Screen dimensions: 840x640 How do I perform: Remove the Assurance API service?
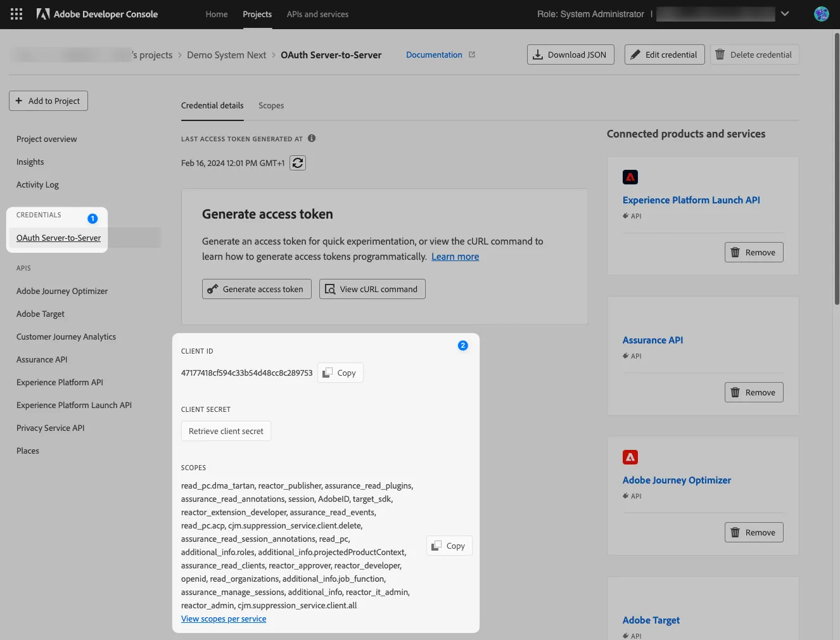(x=754, y=392)
